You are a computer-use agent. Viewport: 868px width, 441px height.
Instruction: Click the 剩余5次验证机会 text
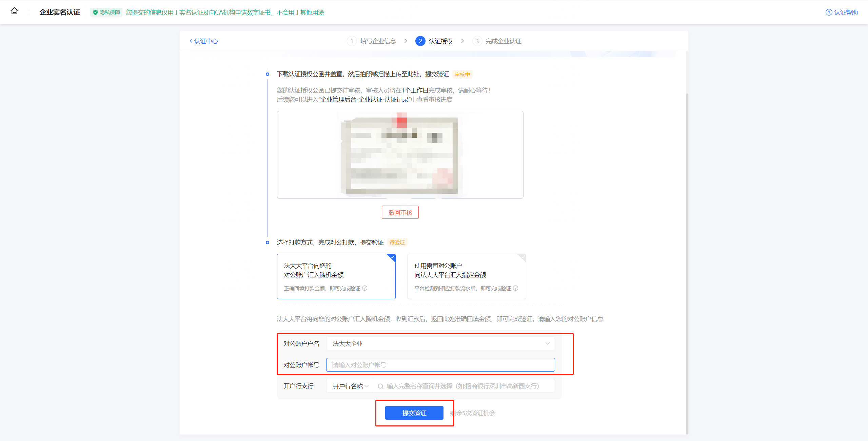(473, 413)
